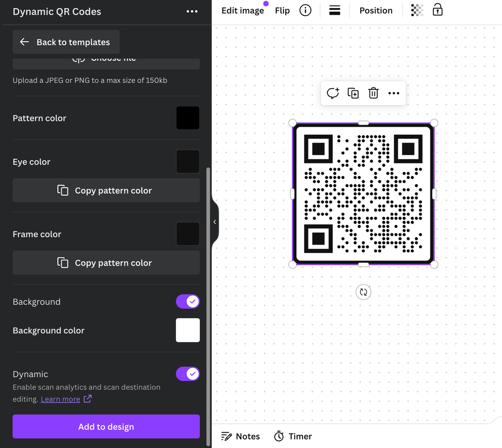Open the Flip menu
502x448 pixels.
click(x=282, y=10)
